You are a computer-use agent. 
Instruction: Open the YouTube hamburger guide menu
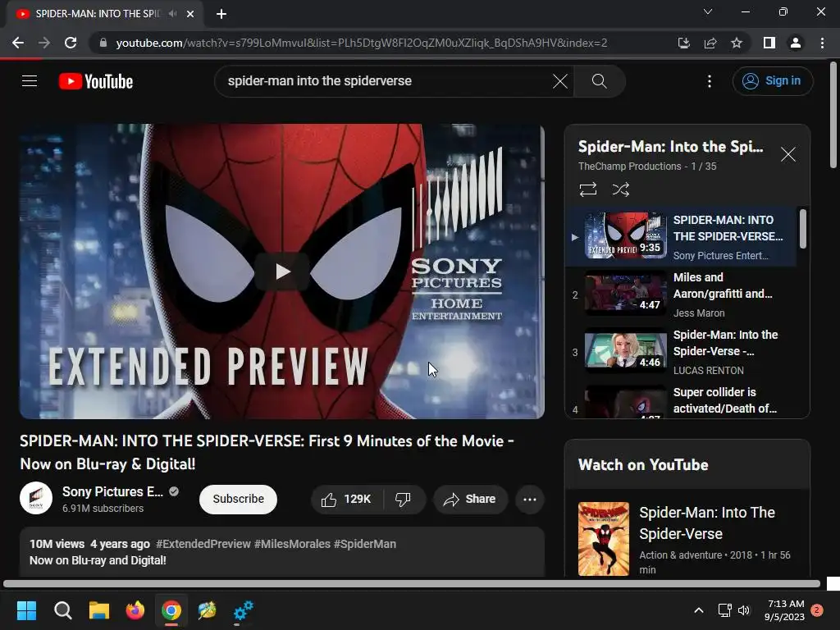30,81
